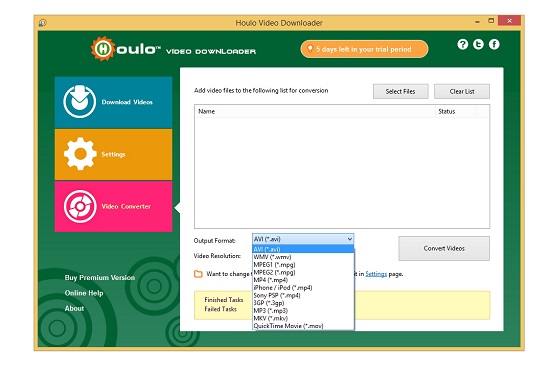This screenshot has width=550, height=369.
Task: Choose QuickTime Movie (*.mov) format
Action: 303,326
